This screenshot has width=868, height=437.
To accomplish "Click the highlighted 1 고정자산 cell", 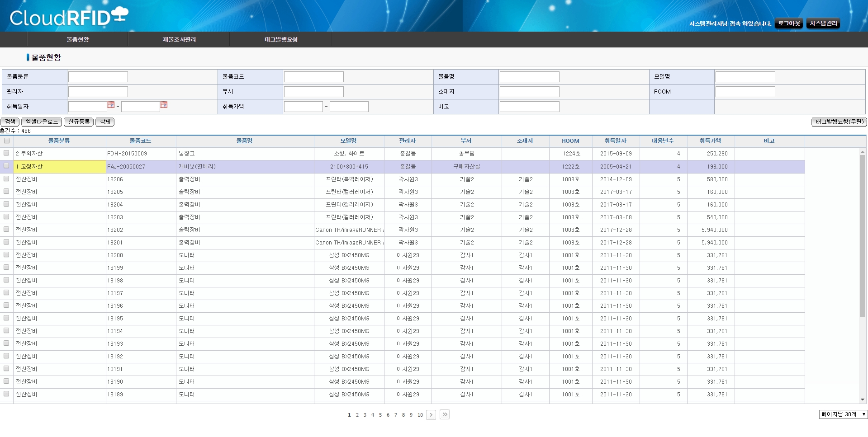I will coord(59,167).
